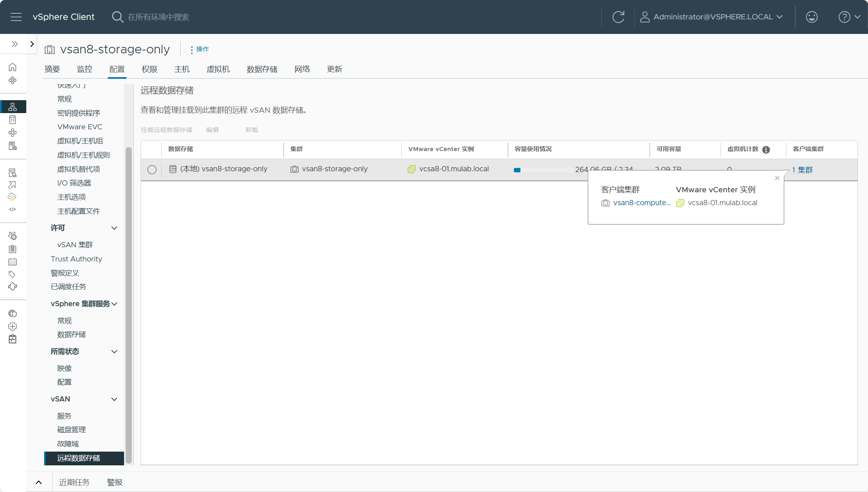Collapse the vSAN section
Image resolution: width=868 pixels, height=492 pixels.
(x=114, y=399)
